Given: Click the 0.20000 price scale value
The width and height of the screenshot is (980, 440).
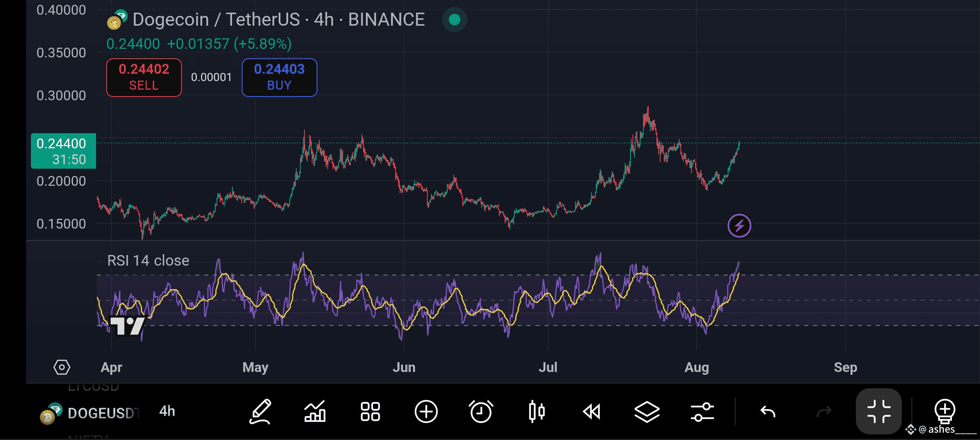Looking at the screenshot, I should 61,181.
